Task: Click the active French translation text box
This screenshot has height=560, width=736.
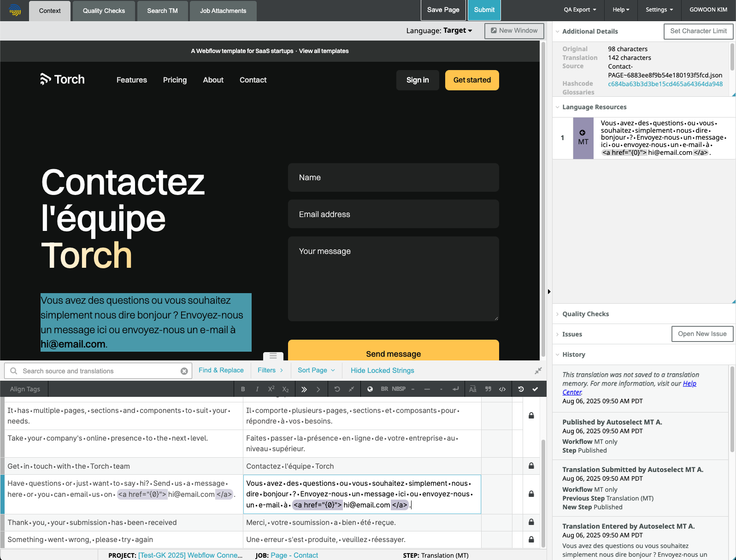Action: click(x=362, y=494)
